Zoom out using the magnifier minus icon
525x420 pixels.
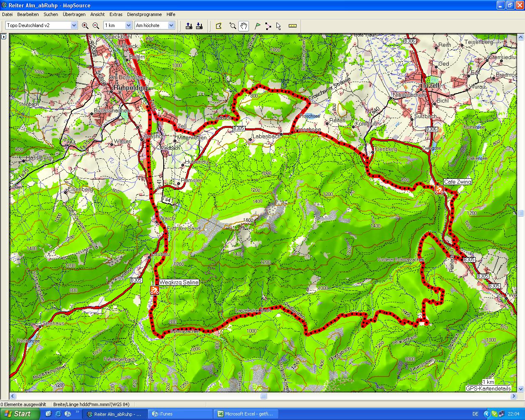[x=96, y=25]
